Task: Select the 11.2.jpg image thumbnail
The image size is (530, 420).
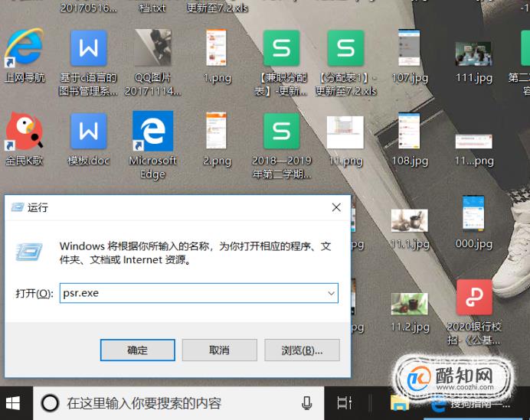Action: pyautogui.click(x=409, y=304)
